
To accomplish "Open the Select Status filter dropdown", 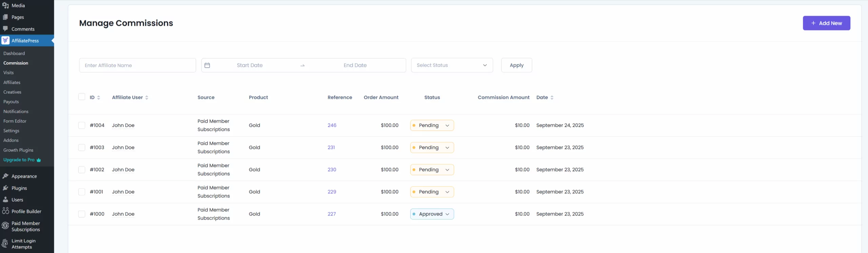I will tap(452, 65).
